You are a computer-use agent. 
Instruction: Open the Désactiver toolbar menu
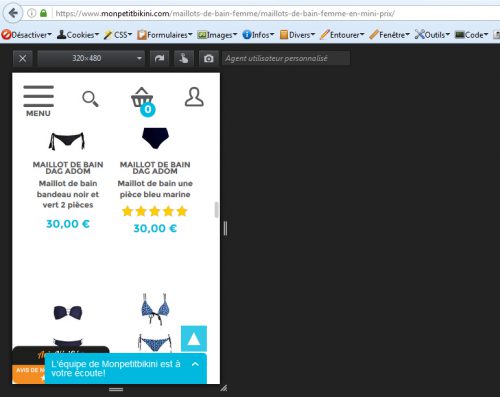tap(27, 35)
